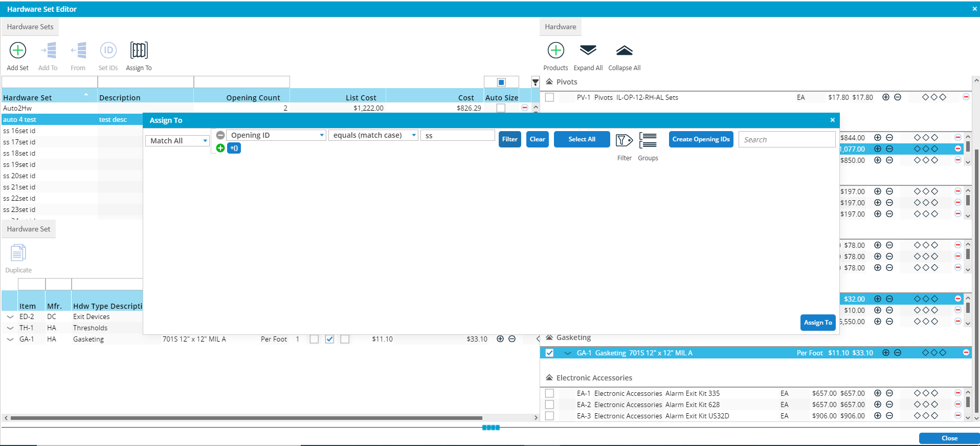Click Expand All hardware icon
This screenshot has width=980, height=446.
[x=588, y=51]
